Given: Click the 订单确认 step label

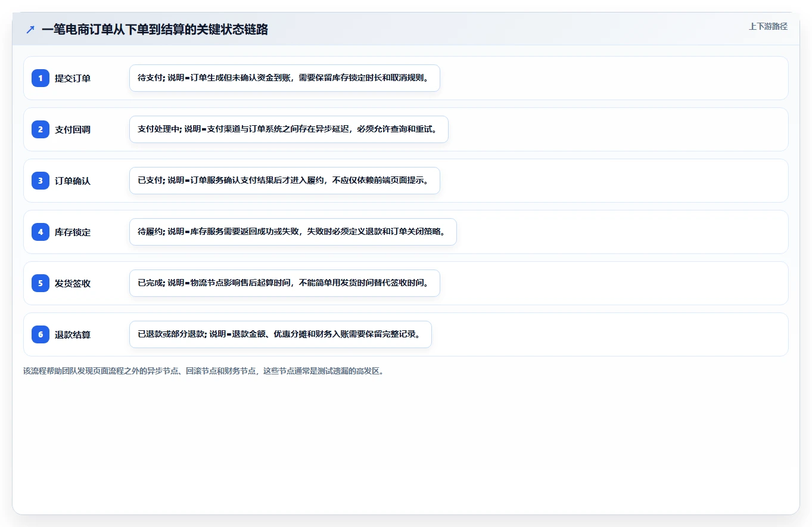Looking at the screenshot, I should pyautogui.click(x=73, y=181).
